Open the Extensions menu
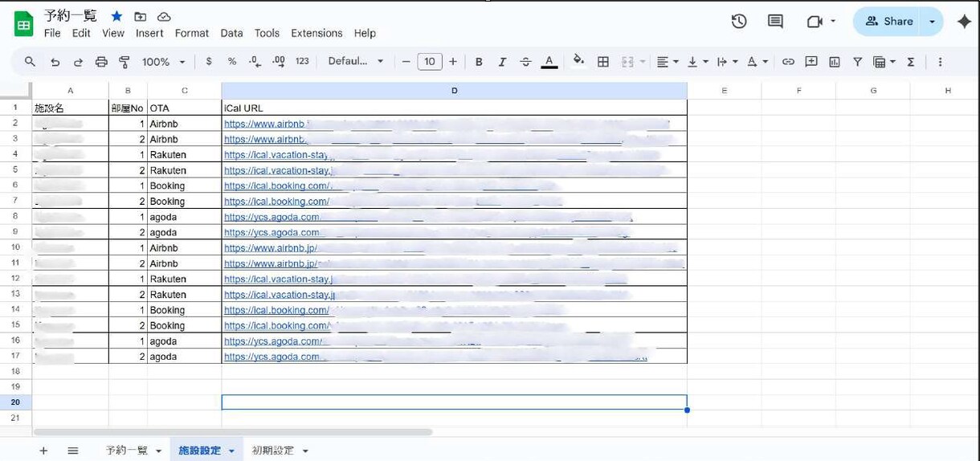 (x=316, y=33)
